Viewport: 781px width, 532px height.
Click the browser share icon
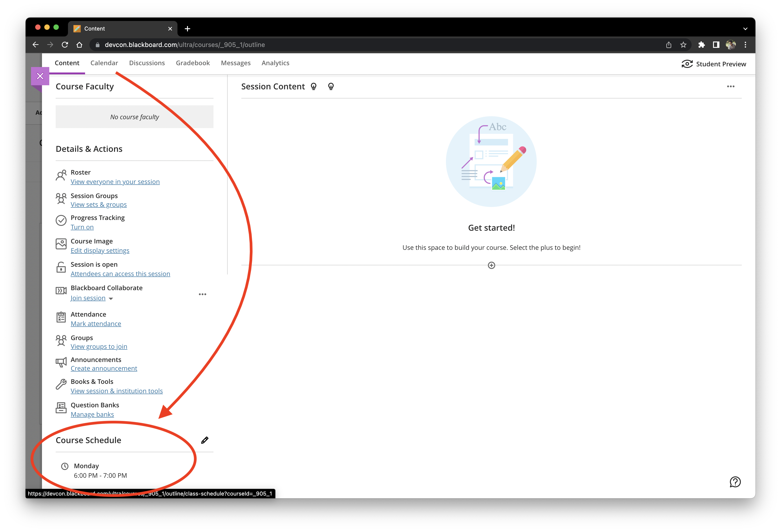pos(669,45)
